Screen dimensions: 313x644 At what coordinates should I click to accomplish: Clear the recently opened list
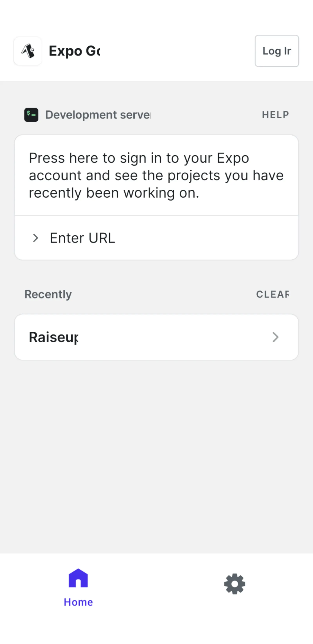point(272,294)
